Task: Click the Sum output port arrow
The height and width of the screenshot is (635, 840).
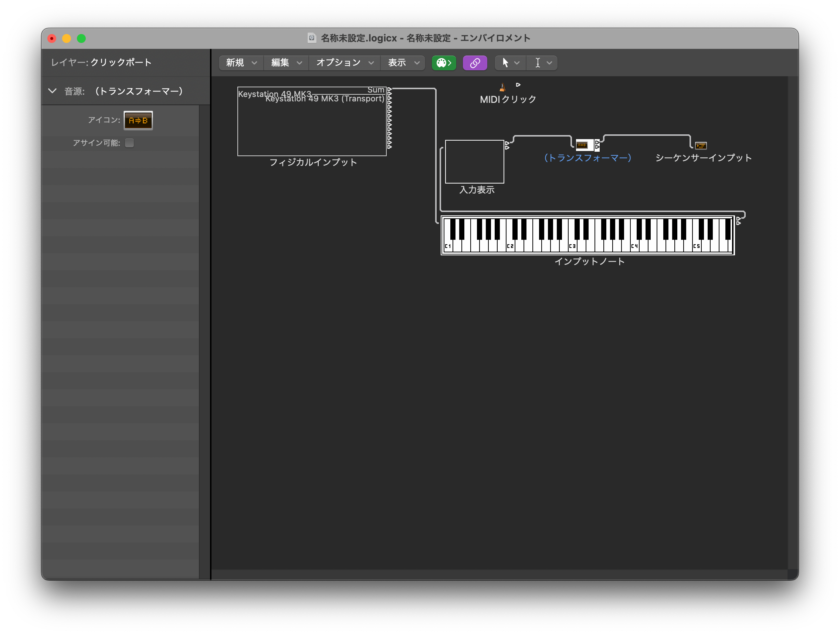Action: point(389,89)
